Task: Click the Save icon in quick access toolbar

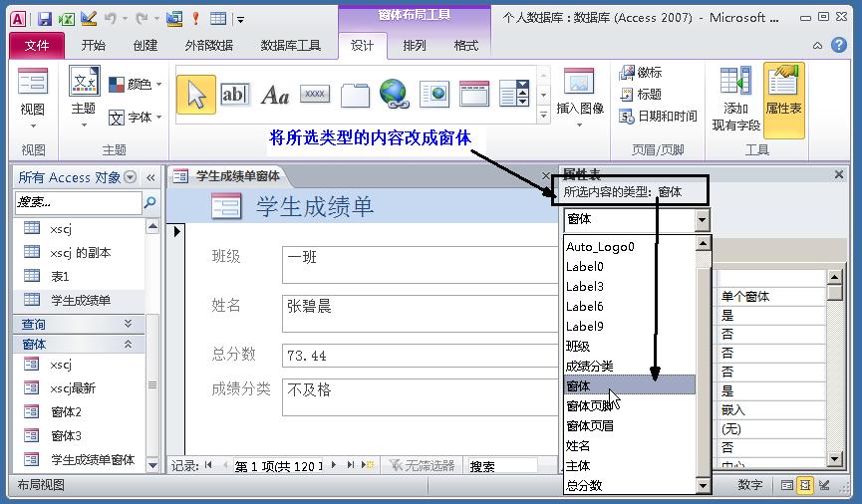Action: (x=45, y=19)
